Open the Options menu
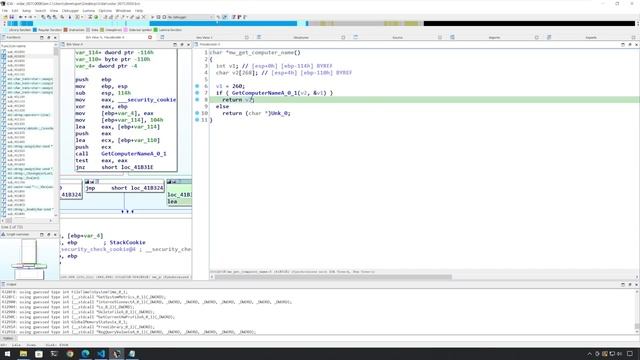 tap(105, 11)
